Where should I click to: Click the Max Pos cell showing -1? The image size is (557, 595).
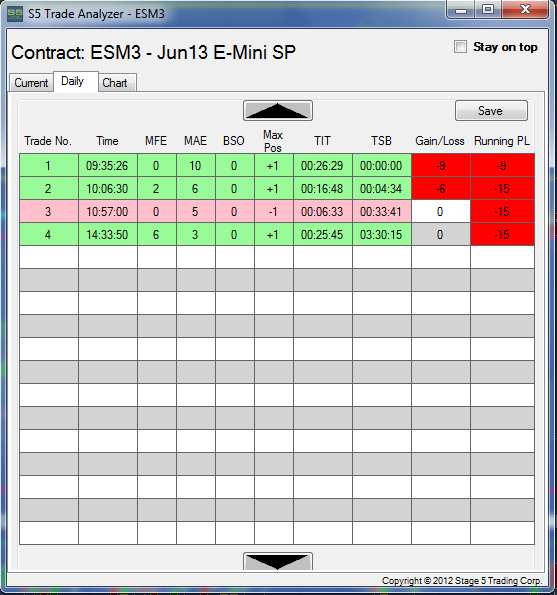click(x=274, y=211)
